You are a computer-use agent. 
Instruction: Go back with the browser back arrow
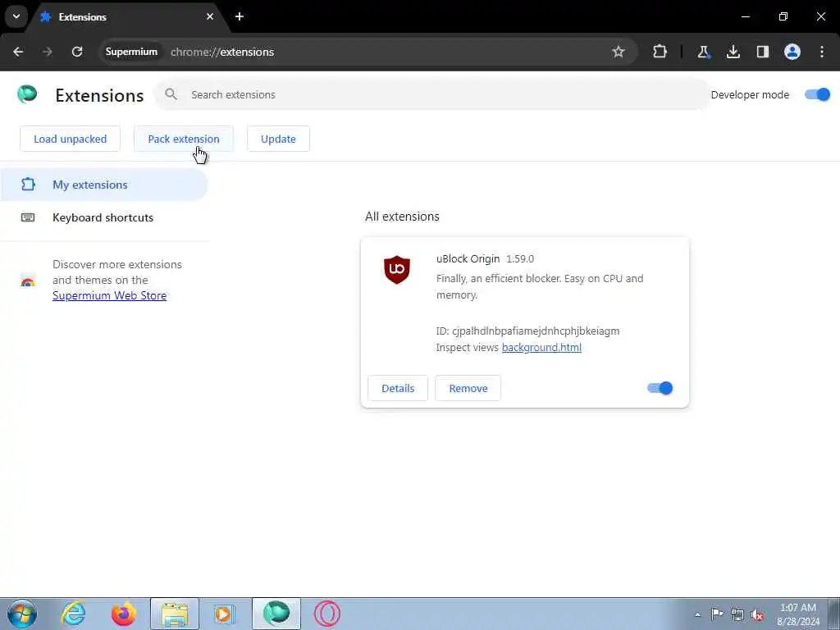(x=18, y=52)
